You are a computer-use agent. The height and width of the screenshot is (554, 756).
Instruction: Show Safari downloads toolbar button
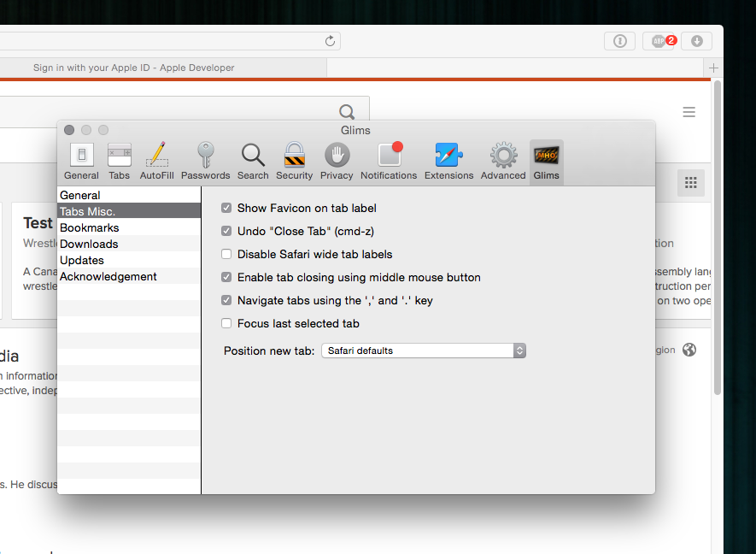point(697,41)
